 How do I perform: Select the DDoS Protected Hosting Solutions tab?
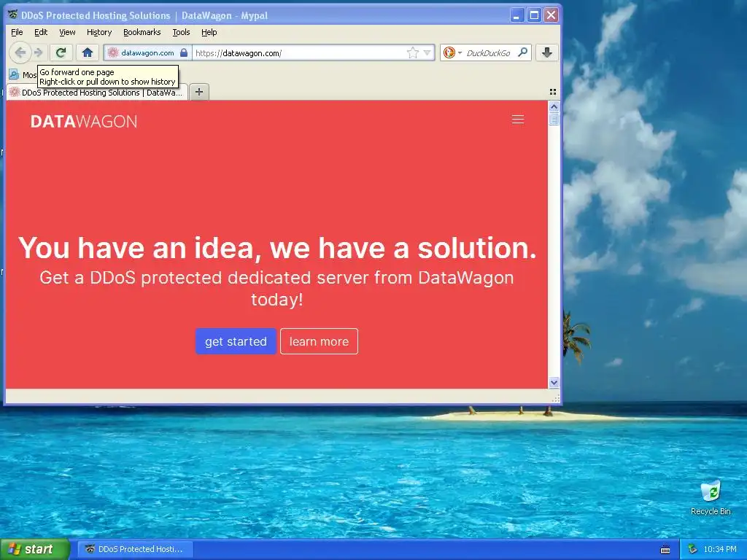coord(97,93)
